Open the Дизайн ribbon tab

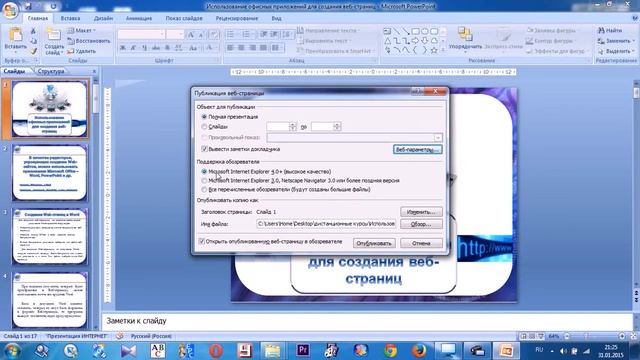coord(103,18)
